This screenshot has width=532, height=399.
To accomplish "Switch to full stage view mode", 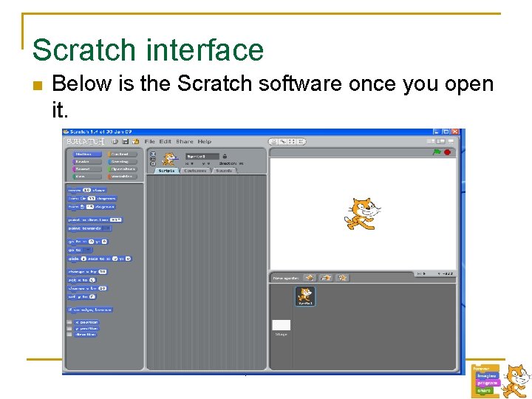I will click(440, 141).
